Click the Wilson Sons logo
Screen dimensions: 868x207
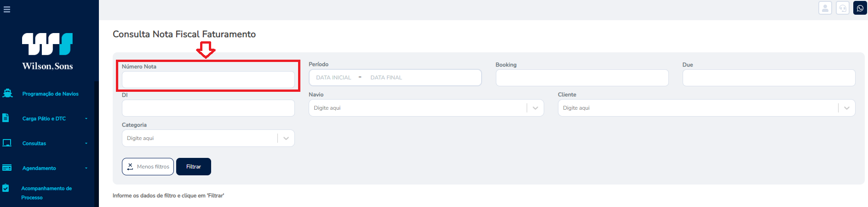click(47, 51)
